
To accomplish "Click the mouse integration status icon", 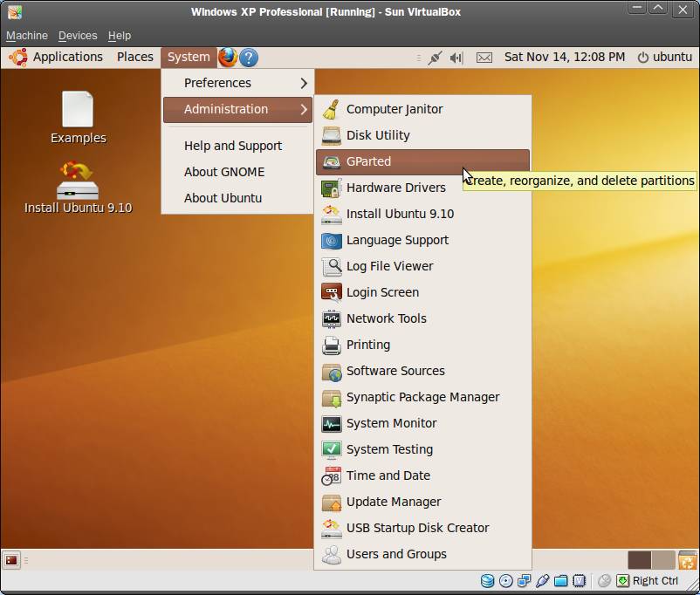I will pyautogui.click(x=604, y=581).
